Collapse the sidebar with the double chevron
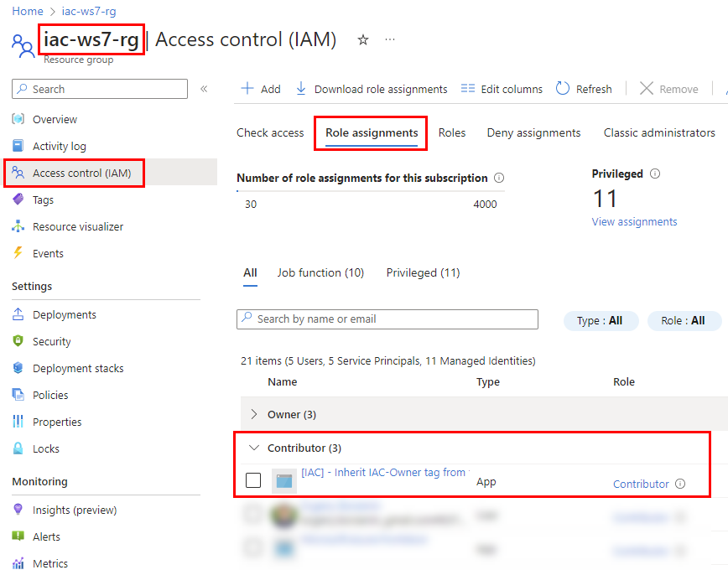This screenshot has width=728, height=570. [204, 89]
